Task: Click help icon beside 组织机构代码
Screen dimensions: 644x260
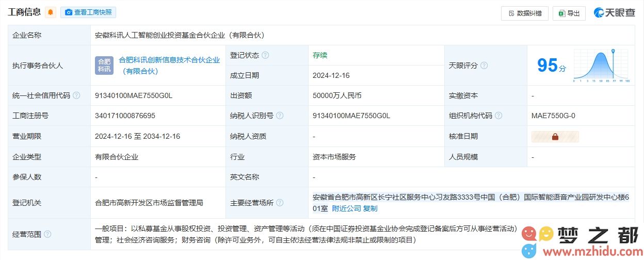Action: 498,116
